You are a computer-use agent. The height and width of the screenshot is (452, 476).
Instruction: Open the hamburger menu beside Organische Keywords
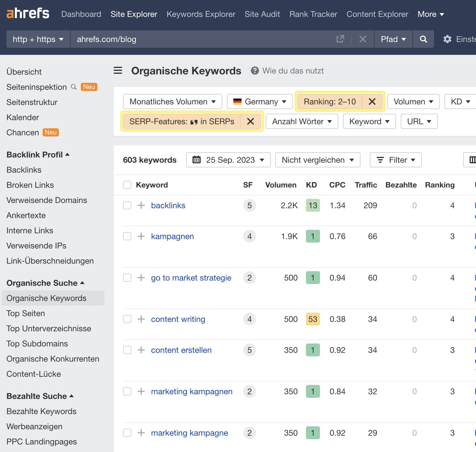118,70
